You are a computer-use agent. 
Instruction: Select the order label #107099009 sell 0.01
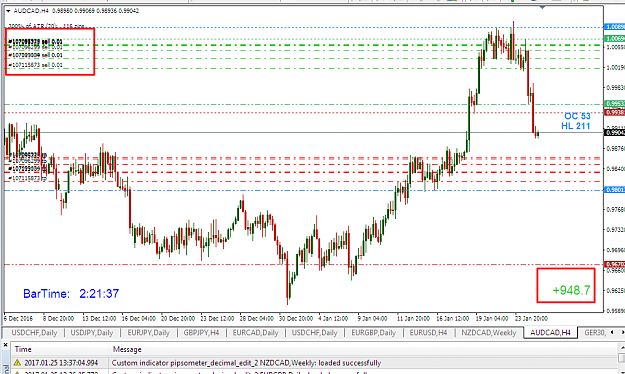point(35,55)
